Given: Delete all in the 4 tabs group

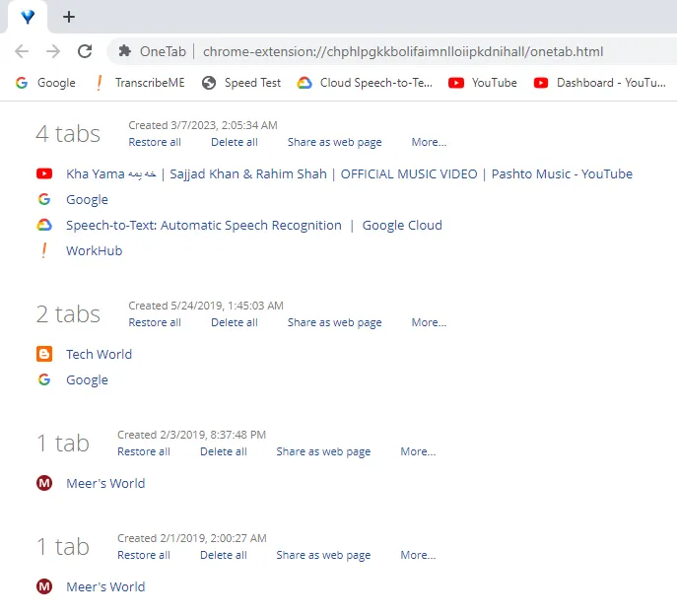Looking at the screenshot, I should (235, 142).
